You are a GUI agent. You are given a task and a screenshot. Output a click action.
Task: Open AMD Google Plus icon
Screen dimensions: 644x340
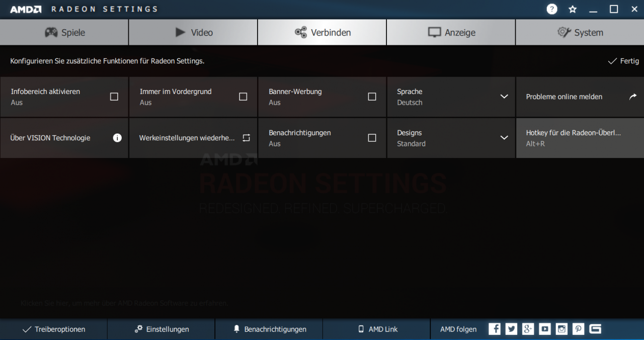point(528,329)
